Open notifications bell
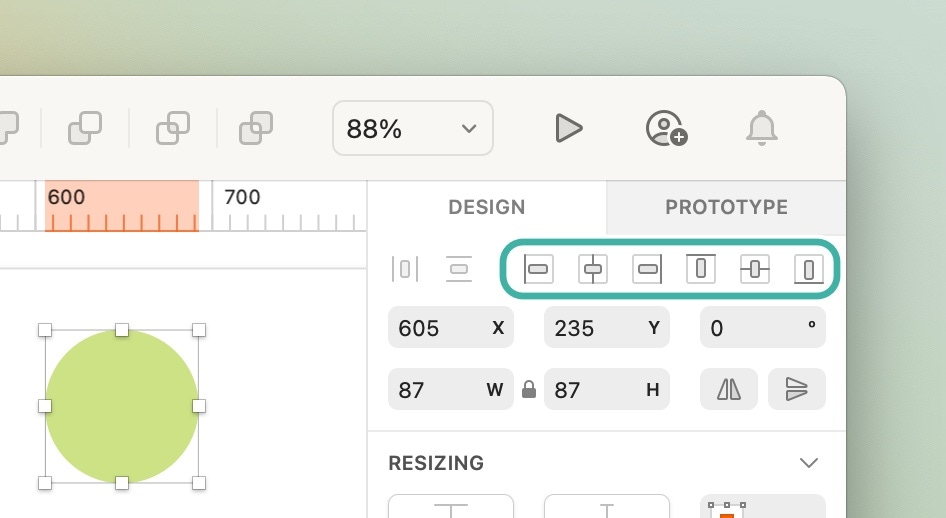The height and width of the screenshot is (518, 946). tap(762, 128)
